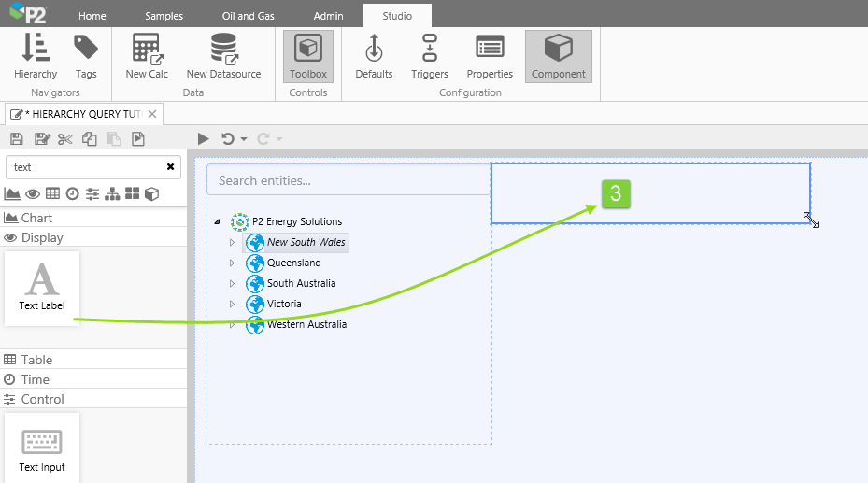Open the undo history dropdown arrow
This screenshot has height=483, width=868.
click(x=244, y=139)
